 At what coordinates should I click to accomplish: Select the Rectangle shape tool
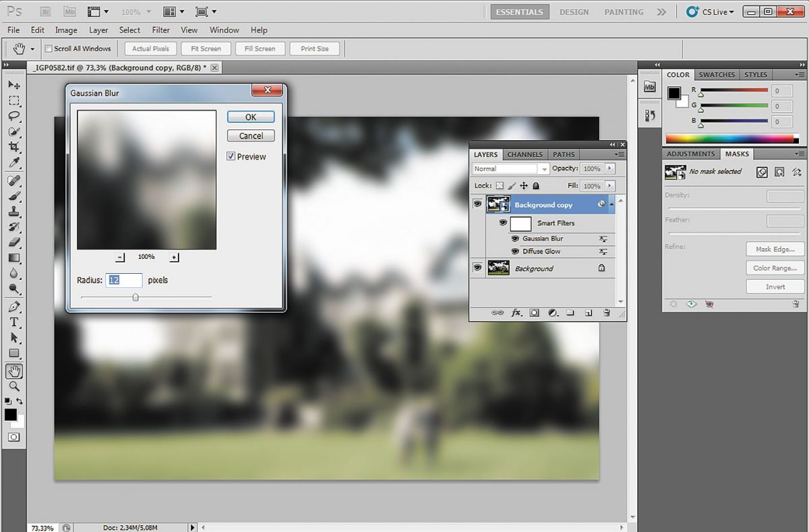point(13,353)
